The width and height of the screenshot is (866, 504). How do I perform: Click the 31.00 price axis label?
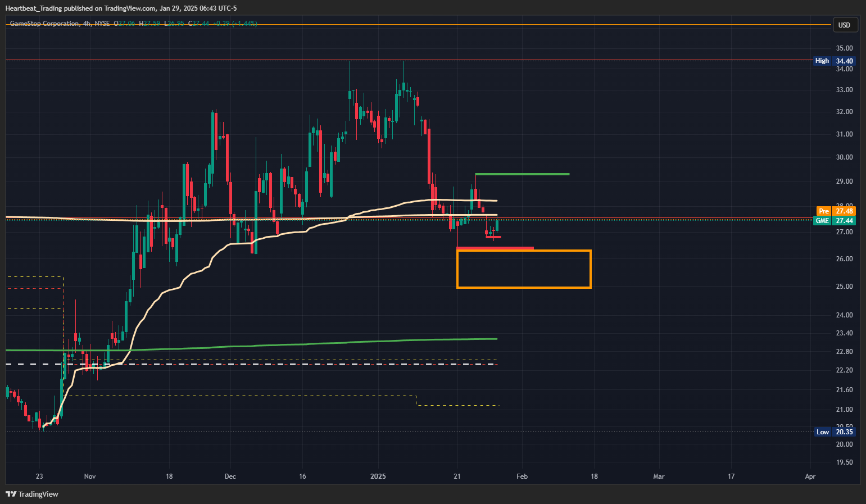pos(844,134)
